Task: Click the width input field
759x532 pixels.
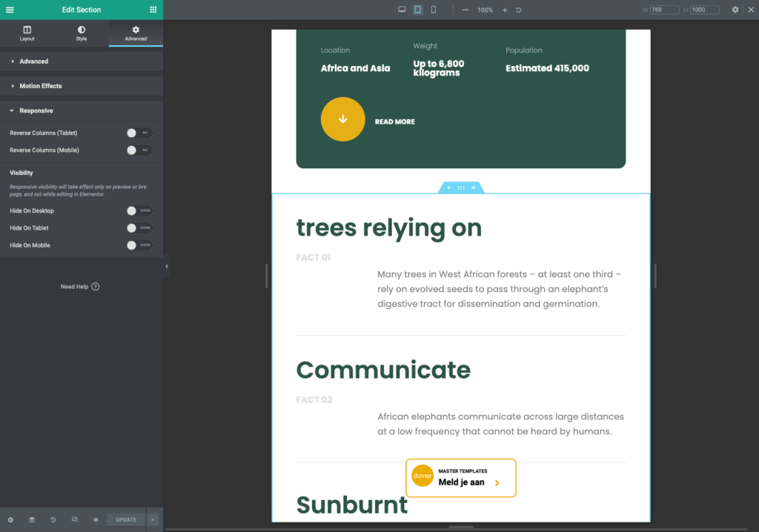Action: pyautogui.click(x=664, y=10)
